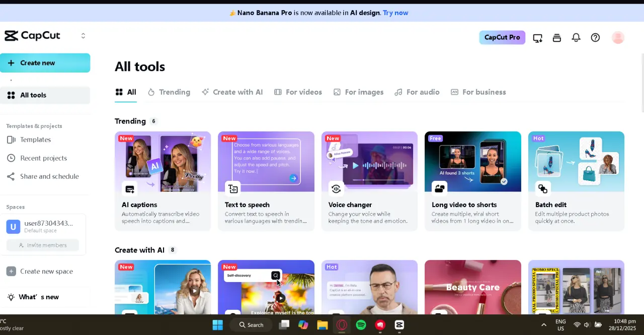
Task: Click Try now in the banner
Action: (x=395, y=13)
